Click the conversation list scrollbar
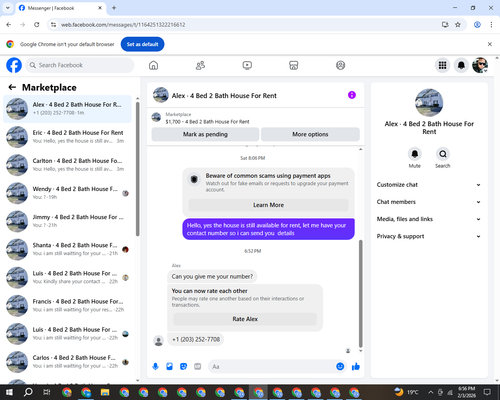Image resolution: width=500 pixels, height=400 pixels. [137, 169]
